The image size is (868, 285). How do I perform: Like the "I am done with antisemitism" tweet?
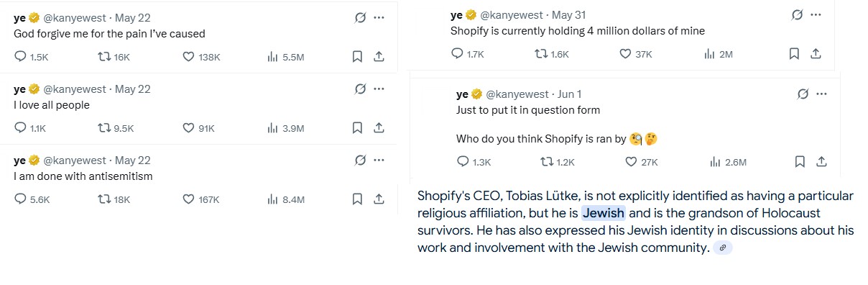(x=189, y=199)
